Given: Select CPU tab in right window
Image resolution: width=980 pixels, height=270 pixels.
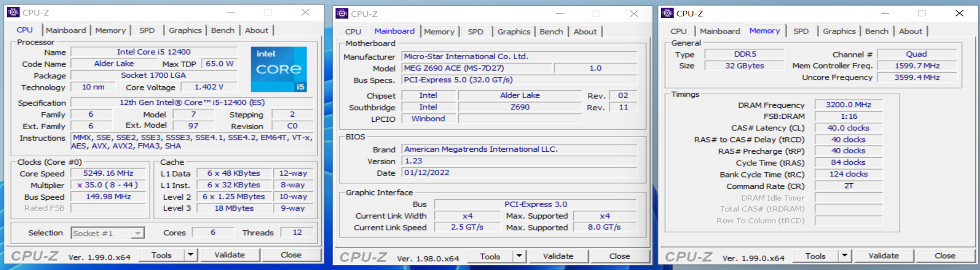Looking at the screenshot, I should coord(678,31).
